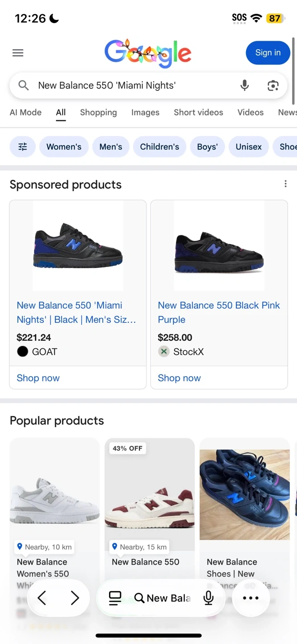The width and height of the screenshot is (297, 644).
Task: Tap browser toolbar microphone icon
Action: pyautogui.click(x=208, y=598)
